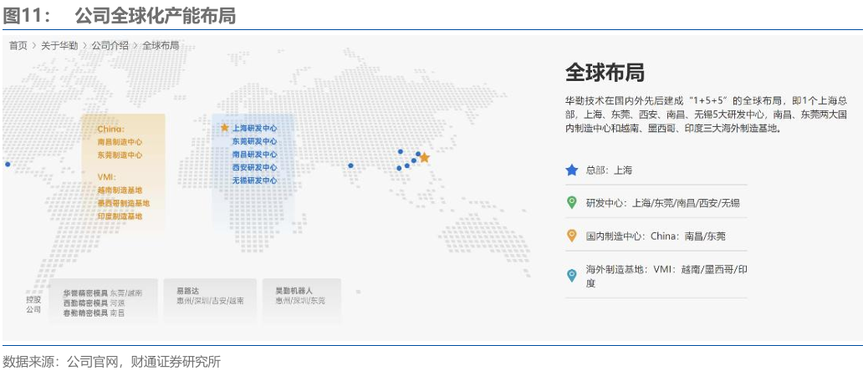Open 关于华勤 breadcrumb link
868x376 pixels.
pos(59,46)
